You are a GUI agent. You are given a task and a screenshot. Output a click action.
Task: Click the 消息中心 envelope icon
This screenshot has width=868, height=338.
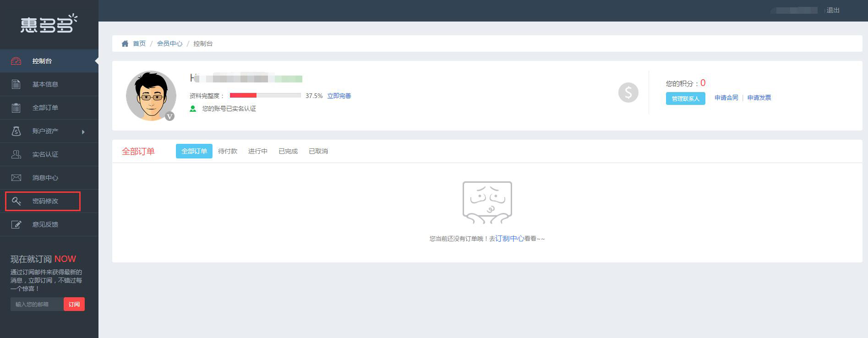[x=16, y=178]
